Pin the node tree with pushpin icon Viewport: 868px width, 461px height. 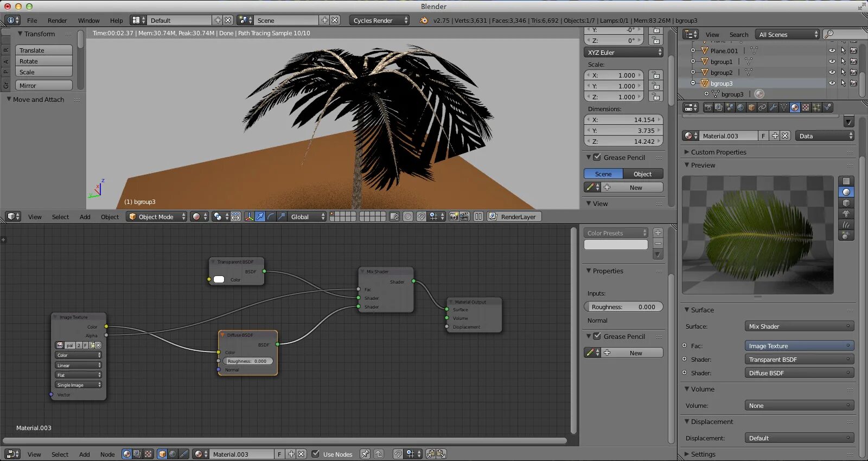pos(365,454)
